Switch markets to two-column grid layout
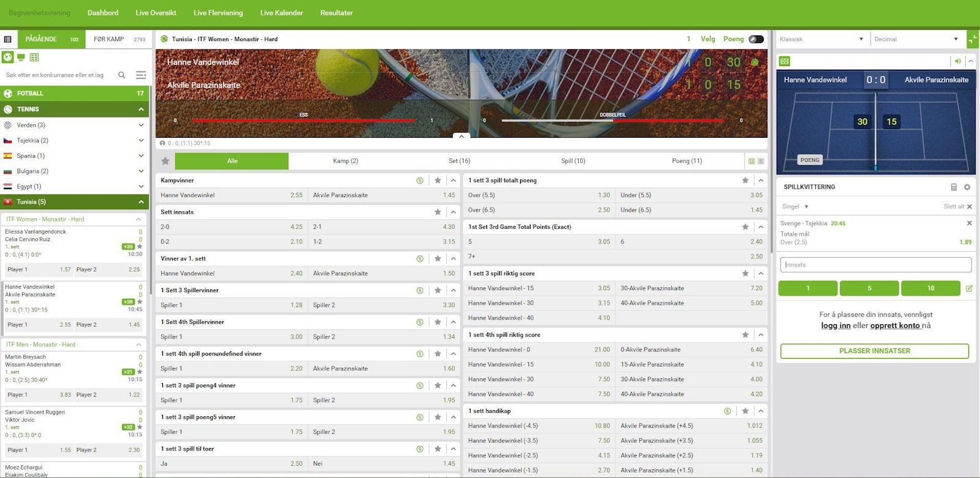The image size is (980, 478). pyautogui.click(x=752, y=162)
